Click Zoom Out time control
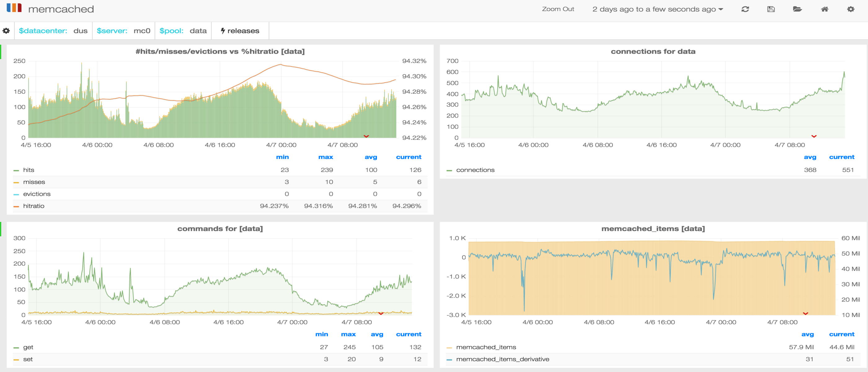This screenshot has height=372, width=868. pos(558,9)
